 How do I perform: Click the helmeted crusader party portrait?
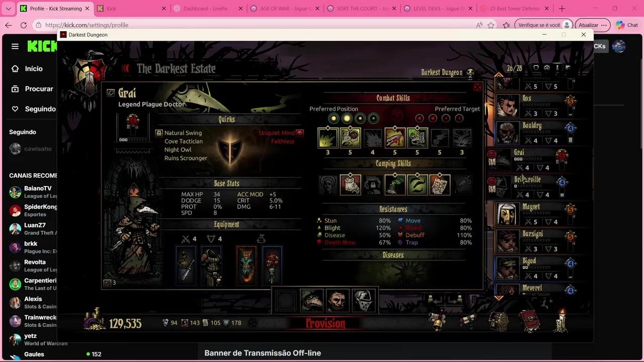(x=363, y=301)
